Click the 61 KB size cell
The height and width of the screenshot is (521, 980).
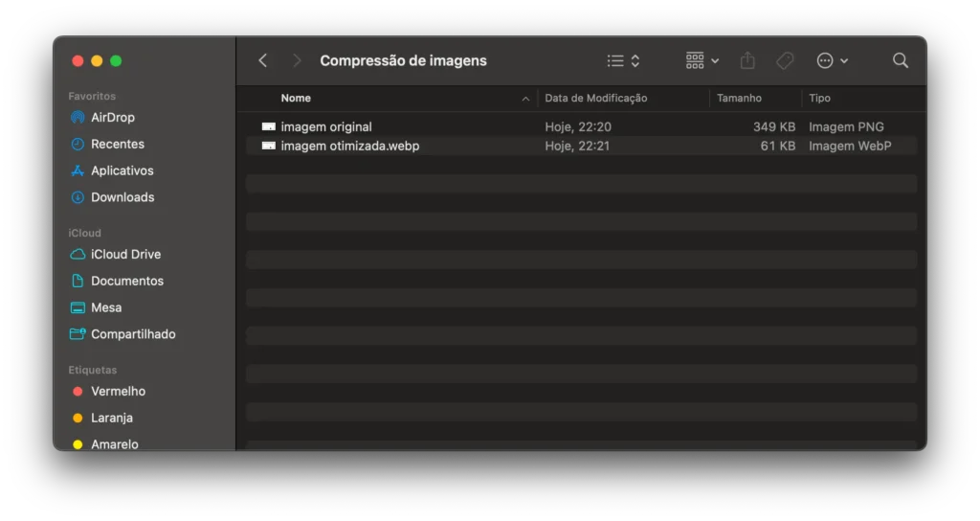[x=777, y=146]
